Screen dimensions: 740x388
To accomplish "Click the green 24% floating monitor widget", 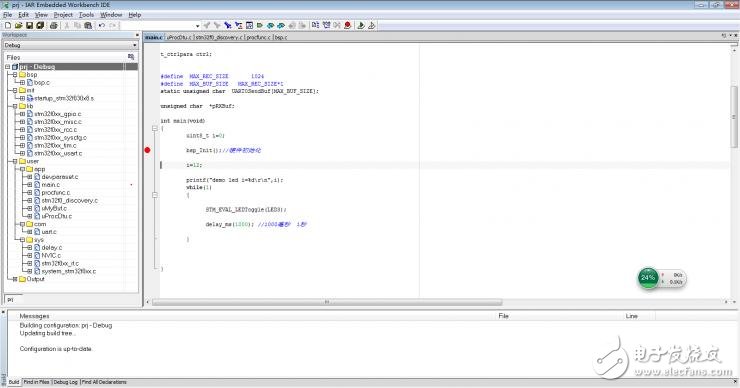I will [648, 278].
